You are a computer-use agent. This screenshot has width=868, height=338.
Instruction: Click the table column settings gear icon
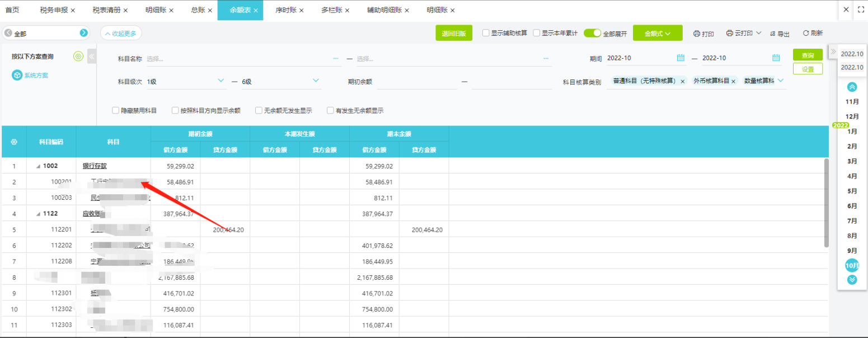click(x=14, y=142)
